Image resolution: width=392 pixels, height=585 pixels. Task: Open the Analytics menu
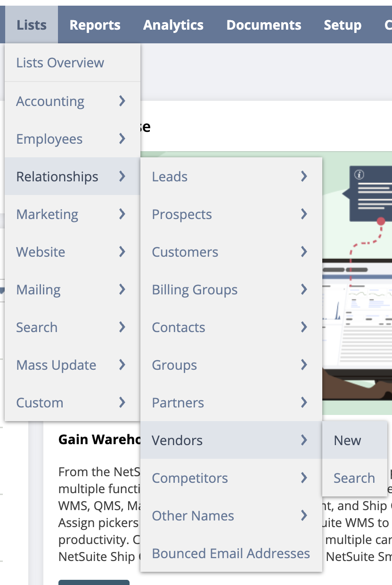click(x=173, y=25)
